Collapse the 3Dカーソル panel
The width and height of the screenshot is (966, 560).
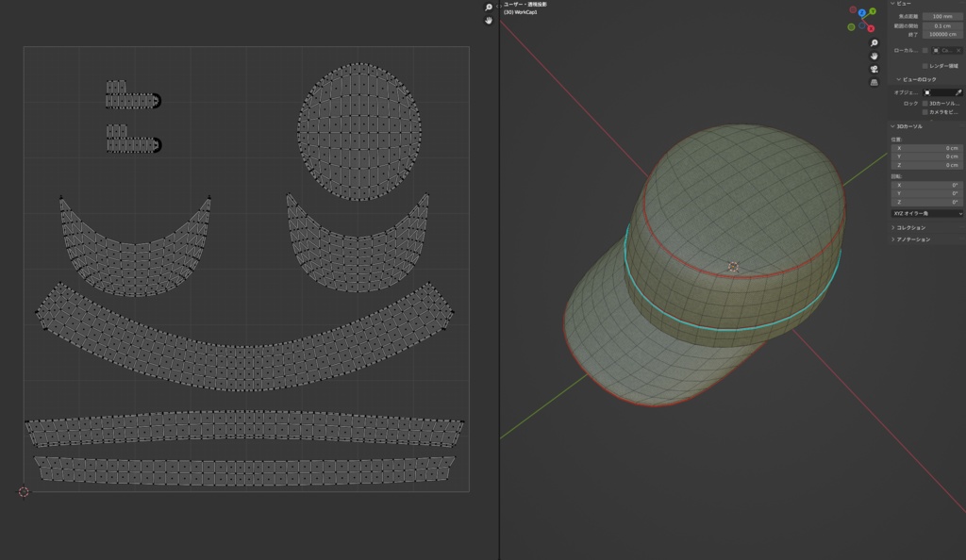(x=892, y=126)
